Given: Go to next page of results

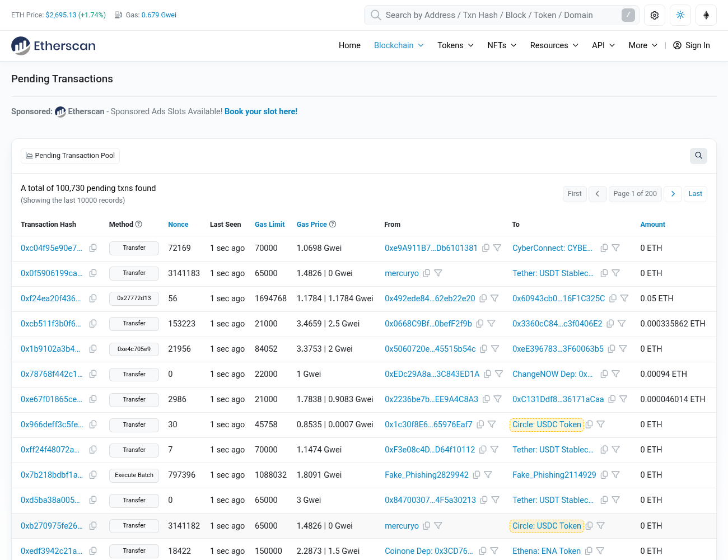Looking at the screenshot, I should click(673, 194).
